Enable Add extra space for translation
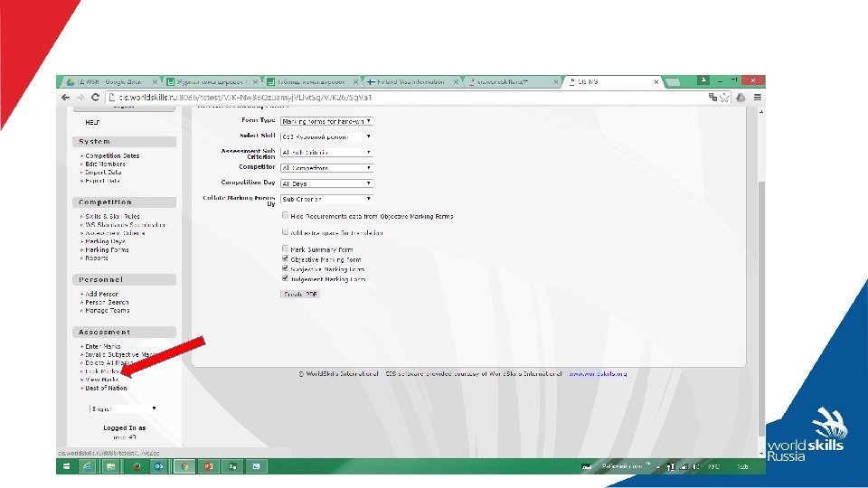868x488 pixels. tap(285, 232)
